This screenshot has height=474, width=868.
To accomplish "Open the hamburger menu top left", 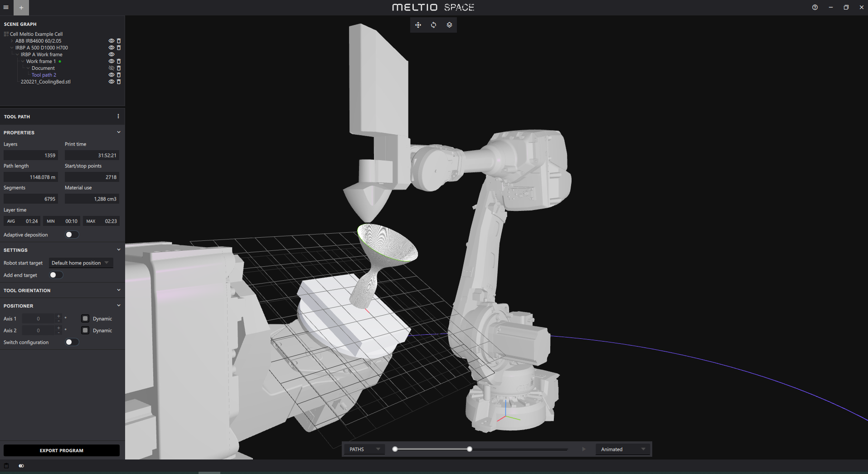I will pyautogui.click(x=6, y=7).
